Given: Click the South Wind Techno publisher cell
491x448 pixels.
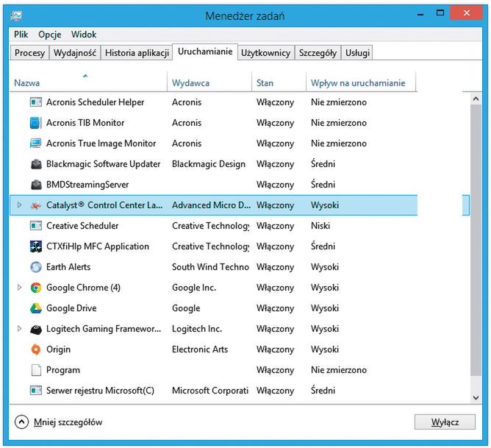Looking at the screenshot, I should pos(210,267).
